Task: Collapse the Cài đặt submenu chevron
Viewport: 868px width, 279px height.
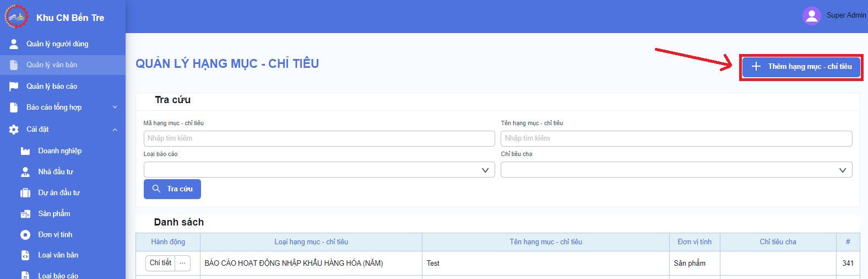Action: [x=115, y=130]
